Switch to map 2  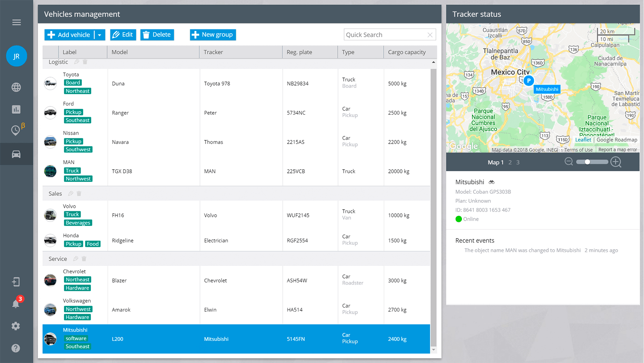[x=510, y=162]
